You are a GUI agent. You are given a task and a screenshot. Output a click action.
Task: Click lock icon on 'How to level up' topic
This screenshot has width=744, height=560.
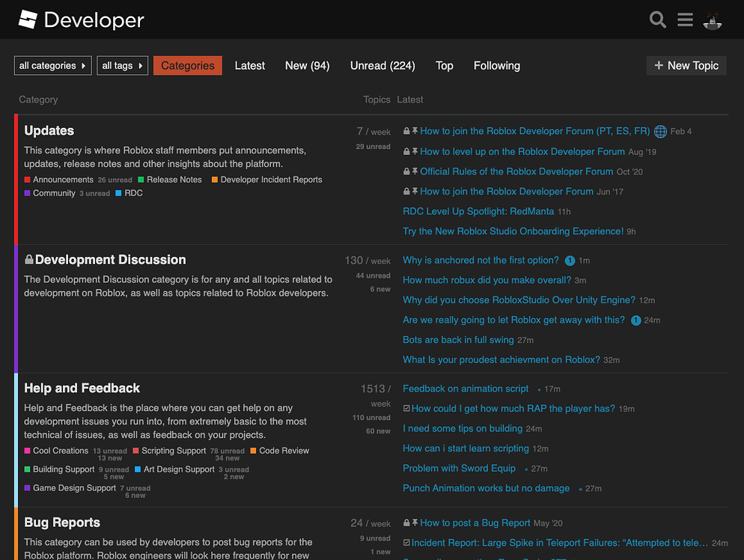(406, 151)
